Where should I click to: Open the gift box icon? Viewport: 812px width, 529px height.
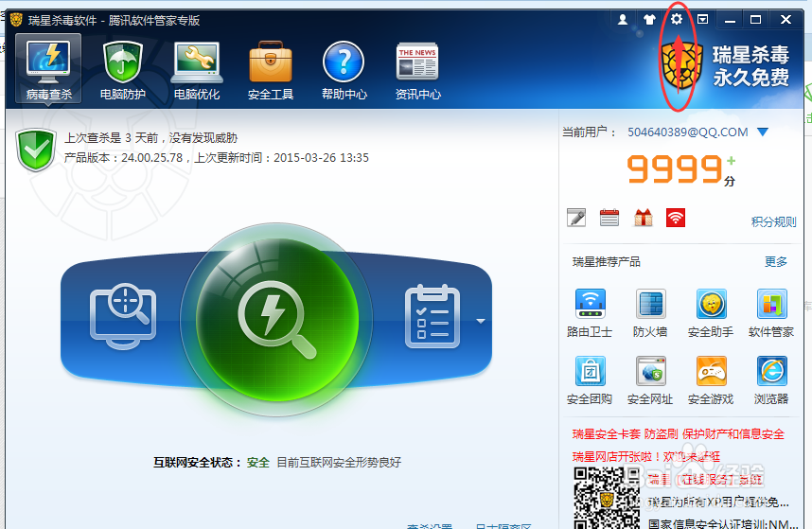[x=643, y=218]
